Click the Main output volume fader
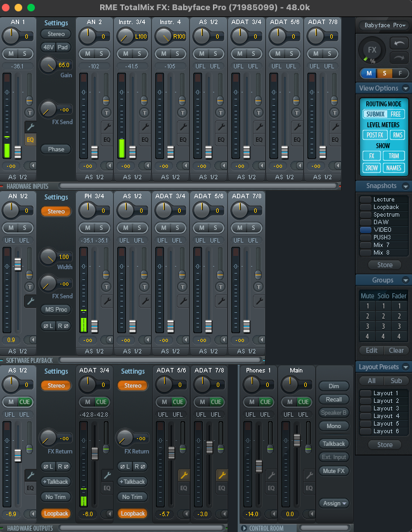The width and height of the screenshot is (412, 532). click(x=297, y=440)
